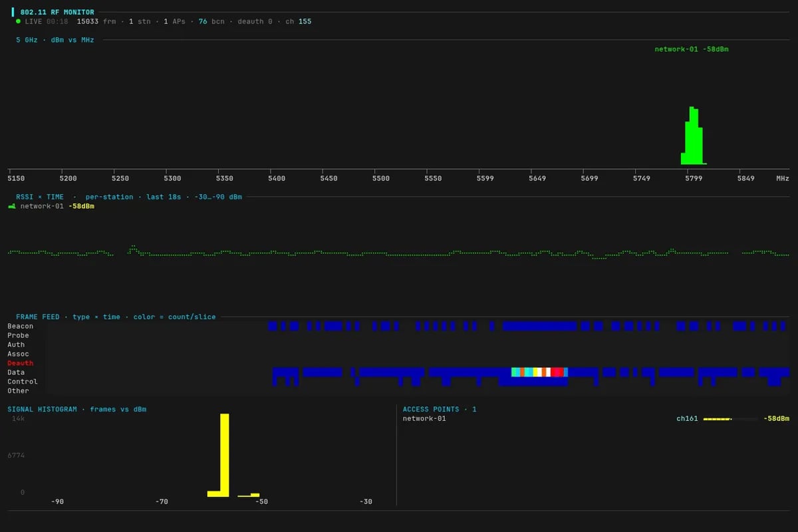This screenshot has width=798, height=532.
Task: Select network-01 row in Access Points list
Action: point(596,418)
